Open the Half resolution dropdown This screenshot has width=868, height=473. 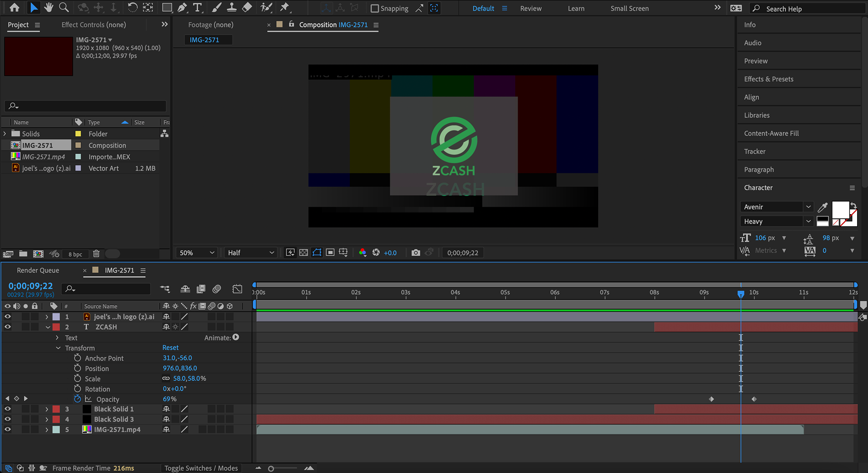pyautogui.click(x=251, y=253)
